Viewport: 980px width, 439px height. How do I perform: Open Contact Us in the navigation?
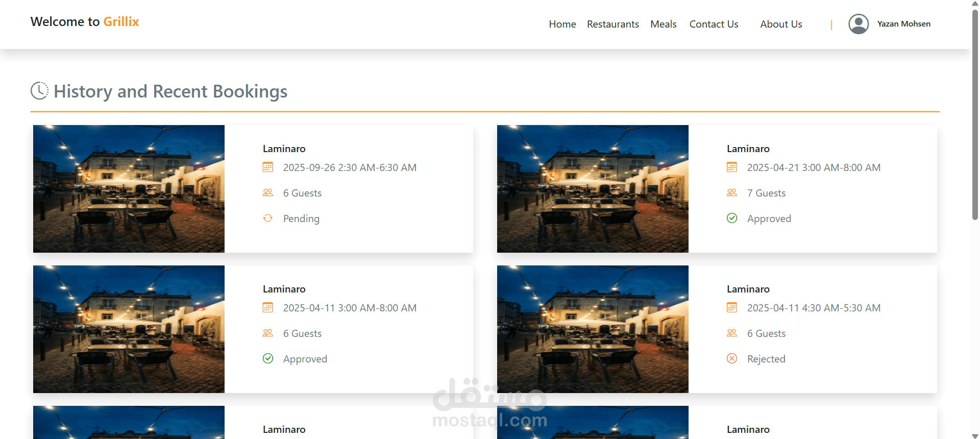point(714,24)
